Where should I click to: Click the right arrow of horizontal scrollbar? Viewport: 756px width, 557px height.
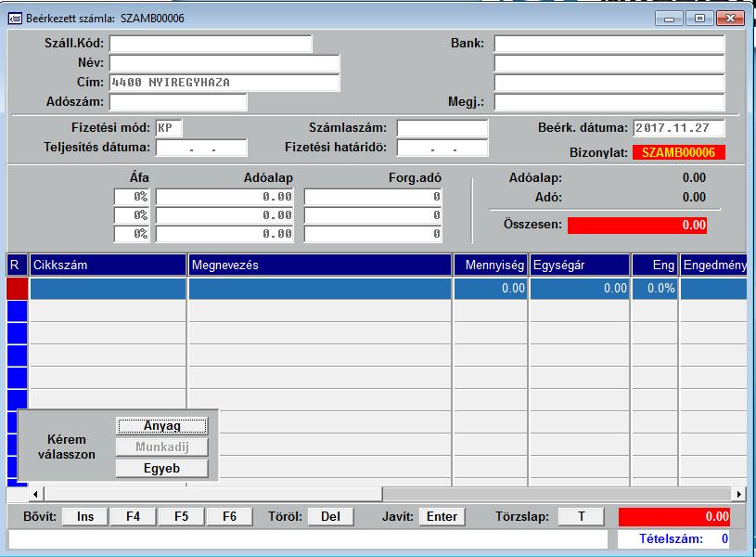click(x=739, y=494)
